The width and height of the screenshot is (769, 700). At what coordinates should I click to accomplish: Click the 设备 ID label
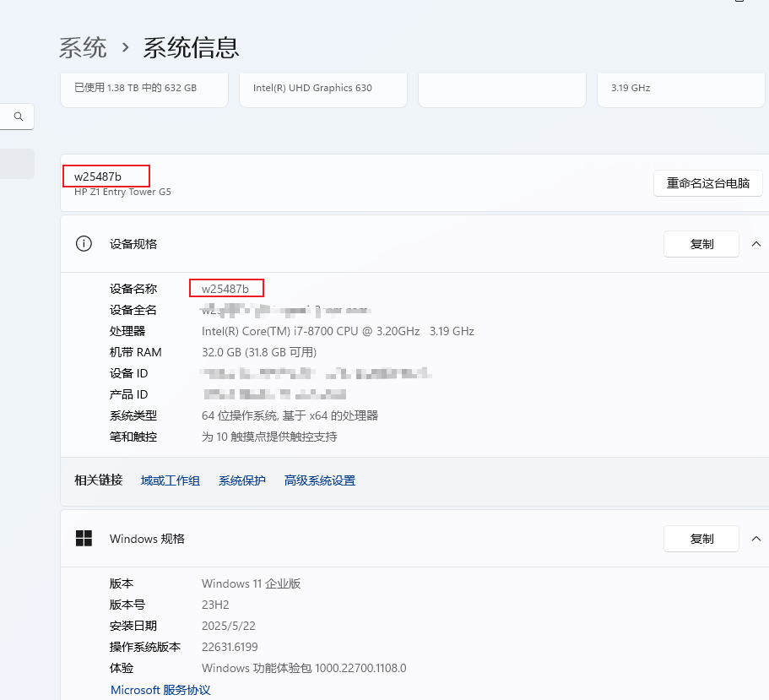[x=128, y=373]
